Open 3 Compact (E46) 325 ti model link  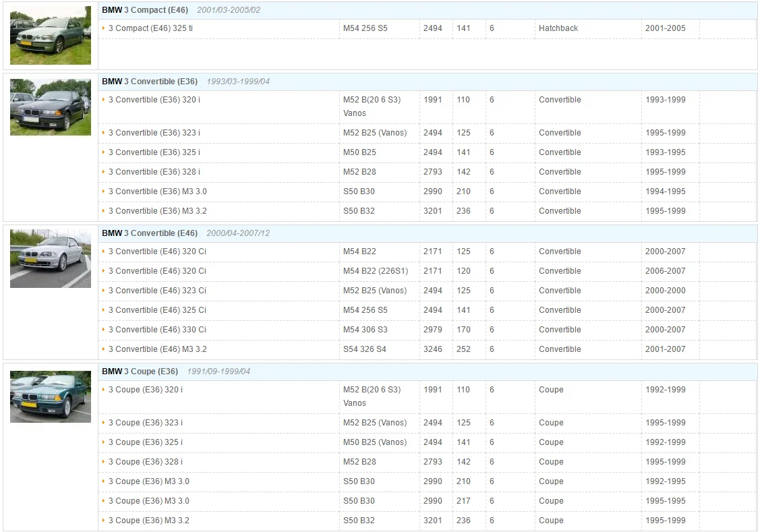coord(150,28)
